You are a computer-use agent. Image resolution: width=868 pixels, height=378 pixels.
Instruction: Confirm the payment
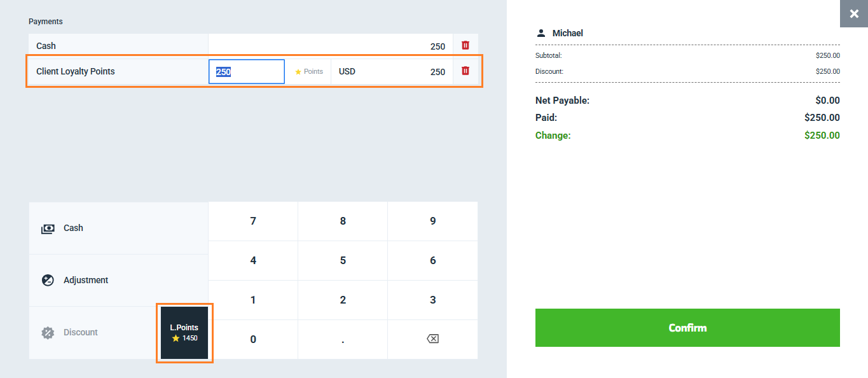687,328
